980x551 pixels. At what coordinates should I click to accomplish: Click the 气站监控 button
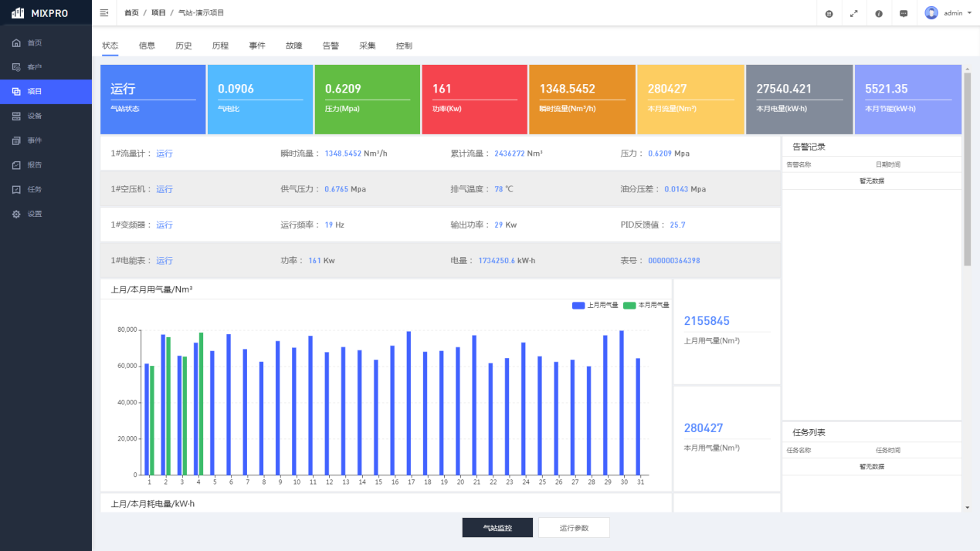click(497, 528)
